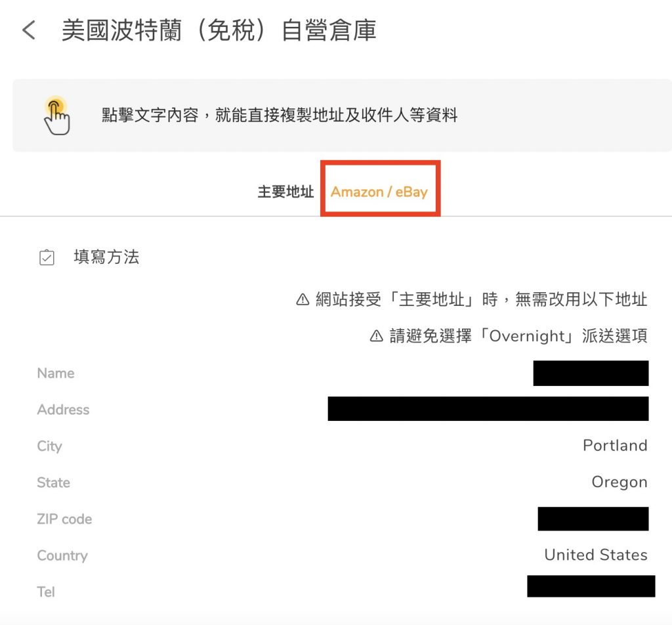Go back using the left arrow
672x625 pixels.
[29, 30]
